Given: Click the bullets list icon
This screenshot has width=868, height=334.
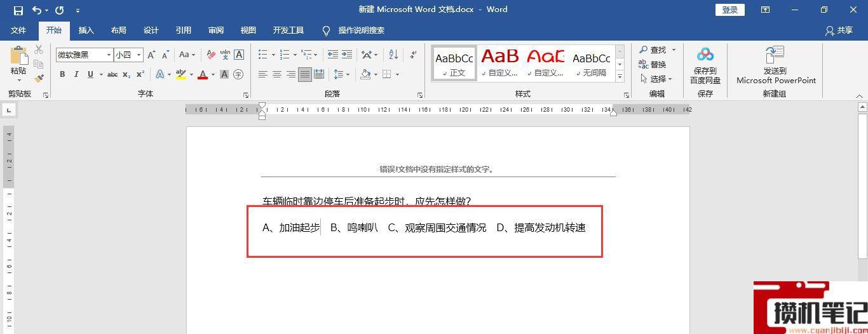Looking at the screenshot, I should click(x=262, y=55).
